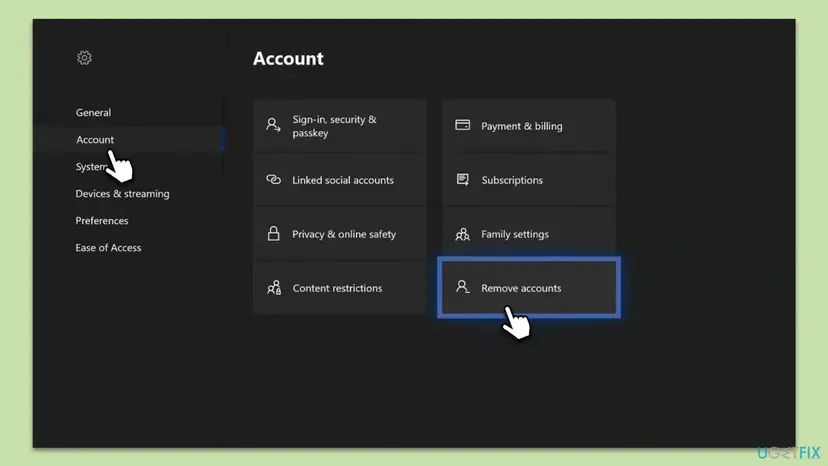Open Privacy & online safety tile
Viewport: 828px width, 466px height.
[x=340, y=234]
